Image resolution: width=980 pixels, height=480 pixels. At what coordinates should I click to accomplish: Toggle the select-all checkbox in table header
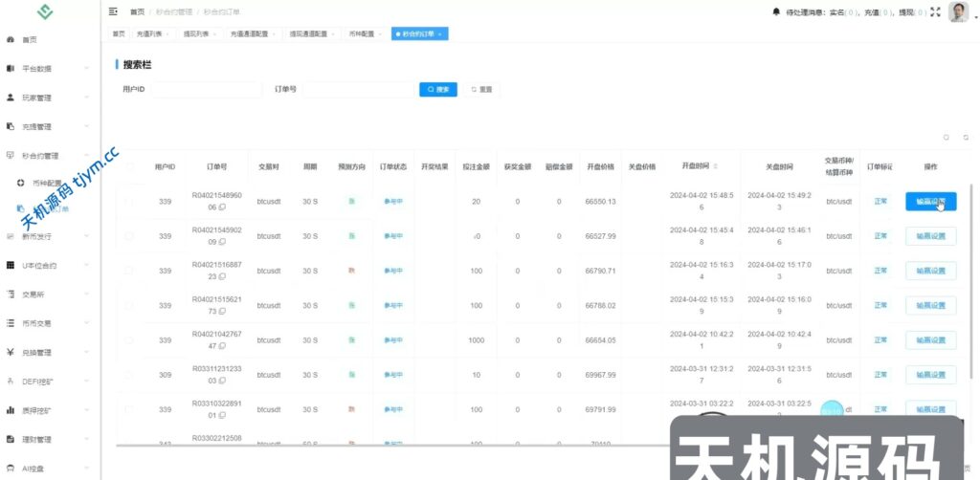tap(129, 165)
